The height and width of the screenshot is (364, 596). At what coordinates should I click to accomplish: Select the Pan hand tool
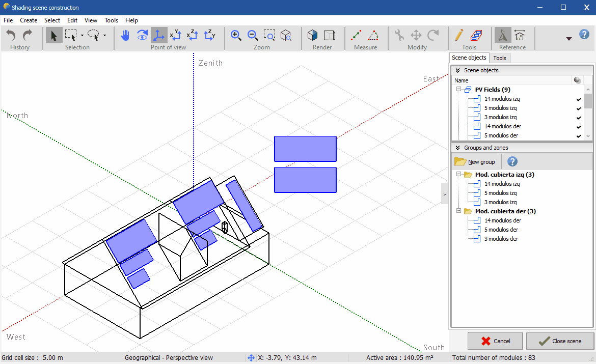coord(125,35)
